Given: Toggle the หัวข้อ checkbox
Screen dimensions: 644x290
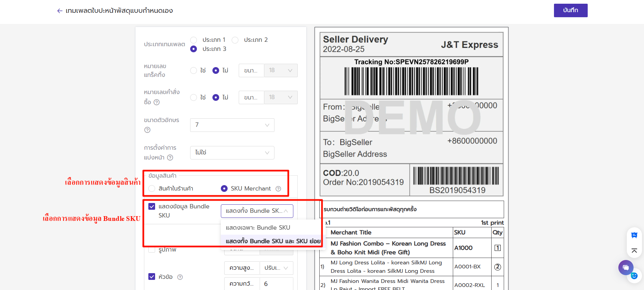Looking at the screenshot, I should coord(152,277).
